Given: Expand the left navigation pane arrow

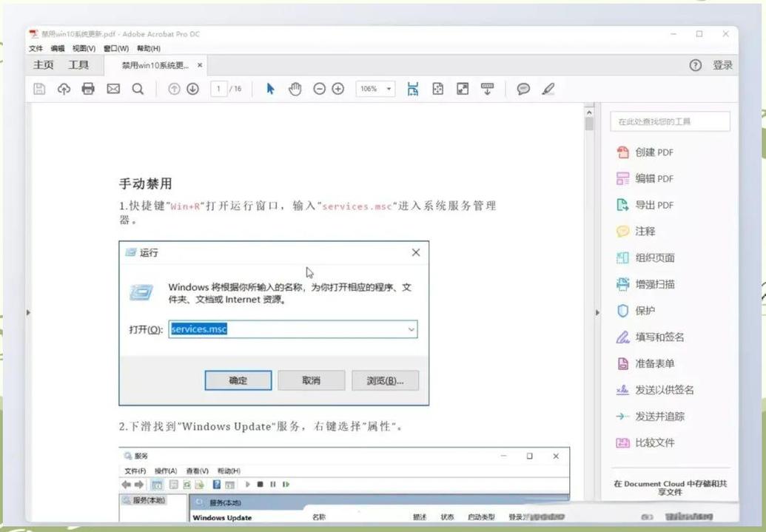Looking at the screenshot, I should [27, 313].
